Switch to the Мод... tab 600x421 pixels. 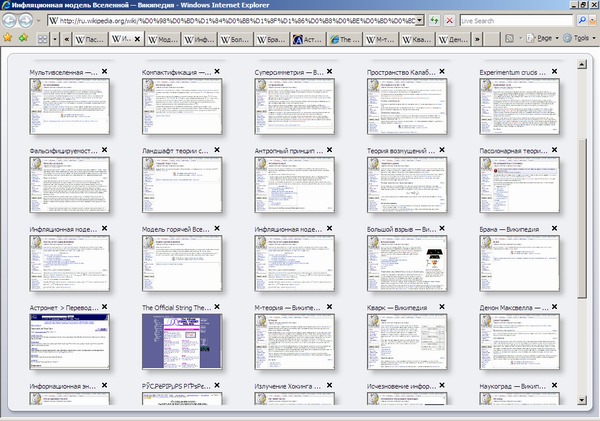[x=163, y=39]
